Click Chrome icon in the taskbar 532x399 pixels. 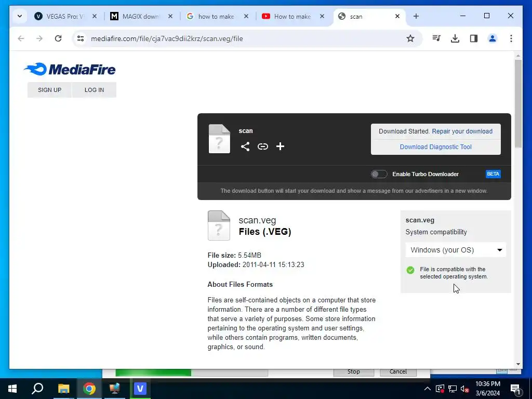tap(89, 389)
